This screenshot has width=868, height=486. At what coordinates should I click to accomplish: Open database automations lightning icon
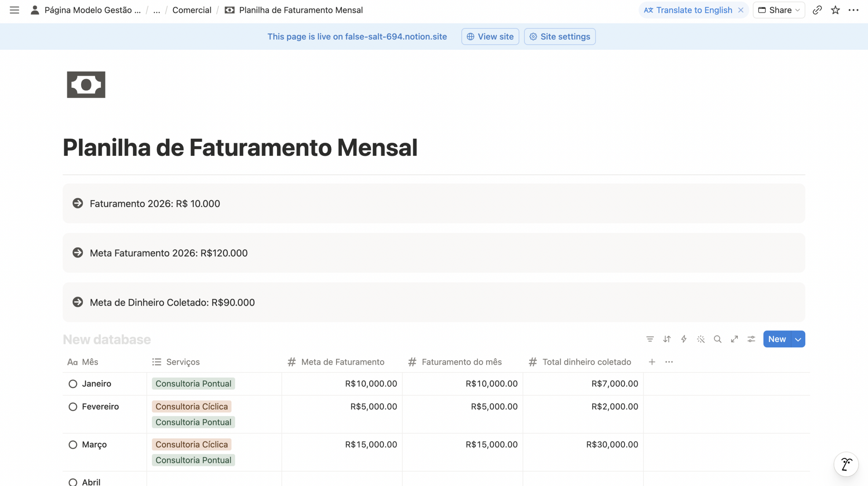pyautogui.click(x=684, y=339)
